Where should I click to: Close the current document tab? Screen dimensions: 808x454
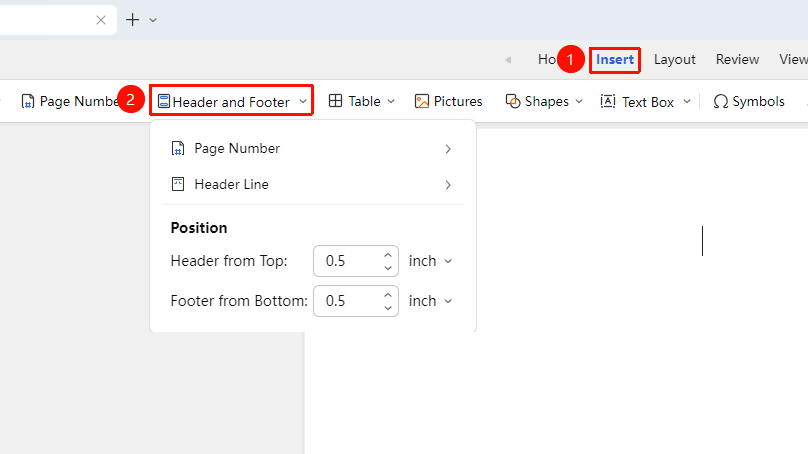tap(101, 20)
